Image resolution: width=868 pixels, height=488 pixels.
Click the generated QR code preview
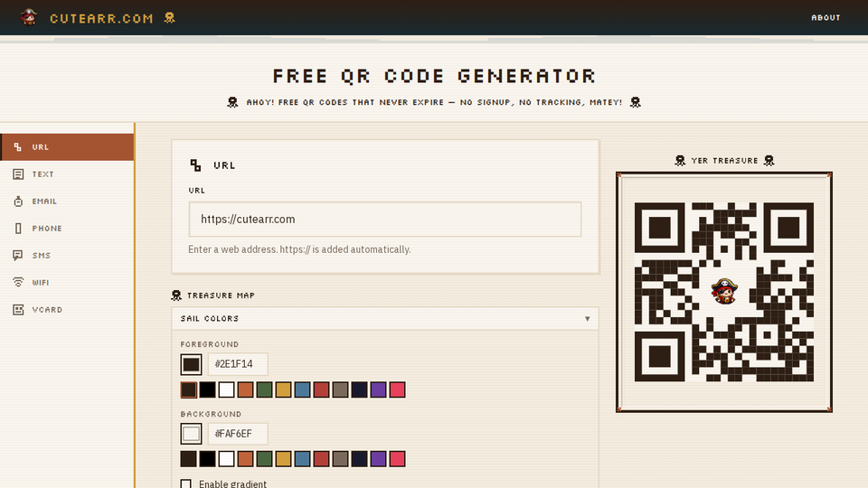(x=724, y=292)
